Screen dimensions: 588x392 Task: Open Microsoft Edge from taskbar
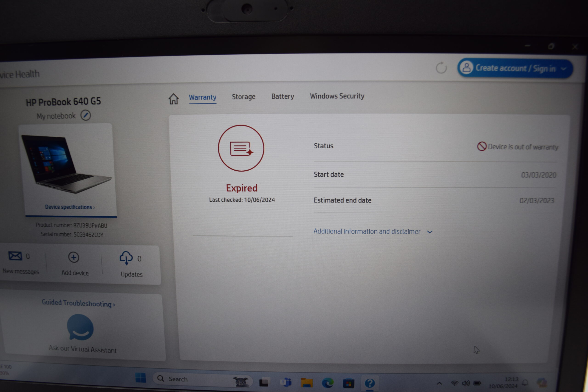point(328,383)
